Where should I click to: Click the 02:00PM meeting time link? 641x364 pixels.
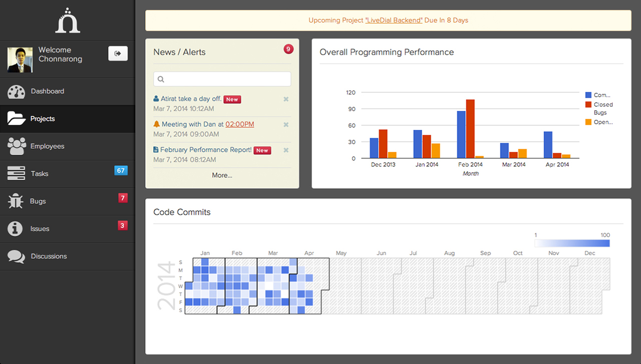pyautogui.click(x=239, y=124)
